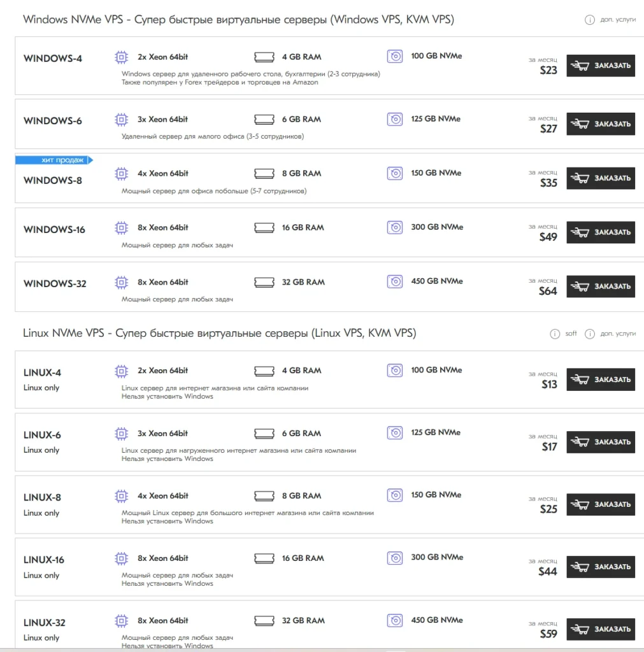This screenshot has width=644, height=652.
Task: Order the WINDOWS-32 plan for $64
Action: coord(600,286)
